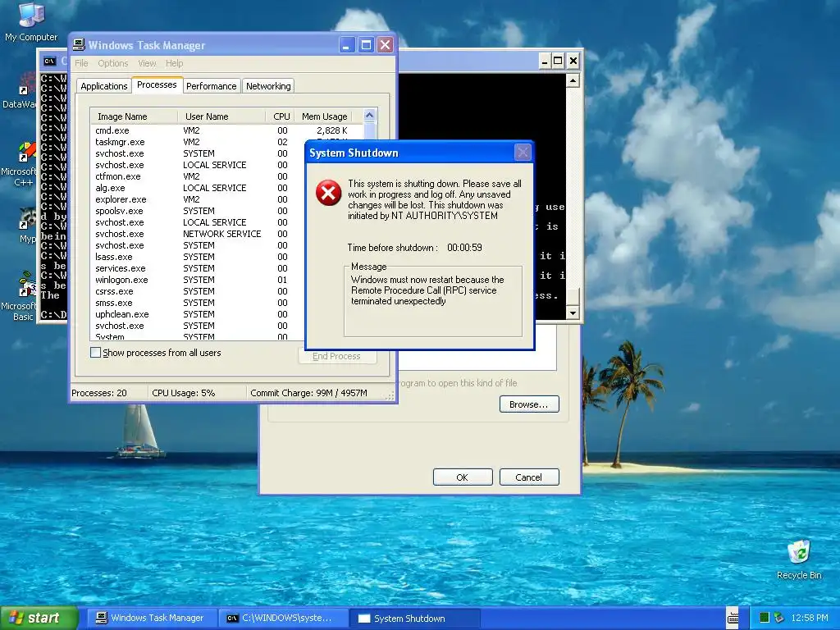
Task: Click Task Manager title bar icon
Action: [79, 45]
